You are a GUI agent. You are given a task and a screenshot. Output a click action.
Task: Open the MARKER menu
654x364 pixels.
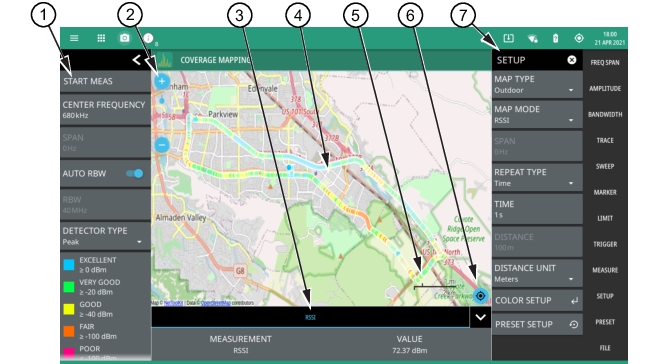[605, 192]
